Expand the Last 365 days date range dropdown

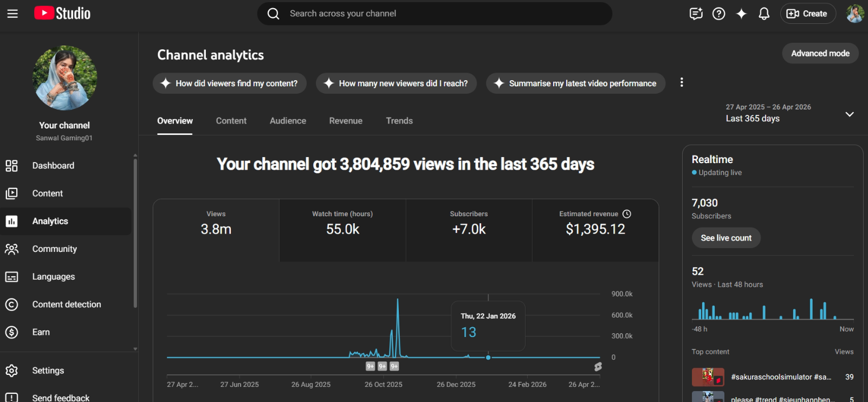coord(790,113)
